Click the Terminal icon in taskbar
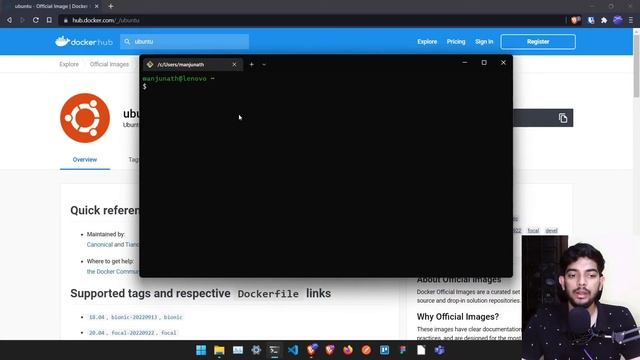 [274, 350]
